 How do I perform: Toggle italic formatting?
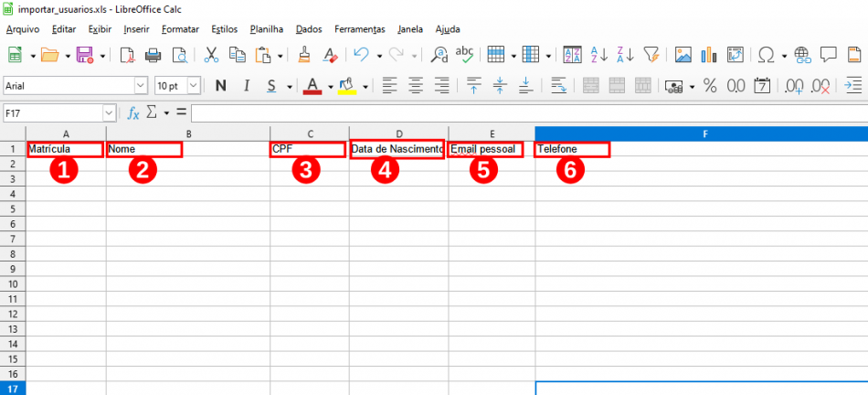247,86
